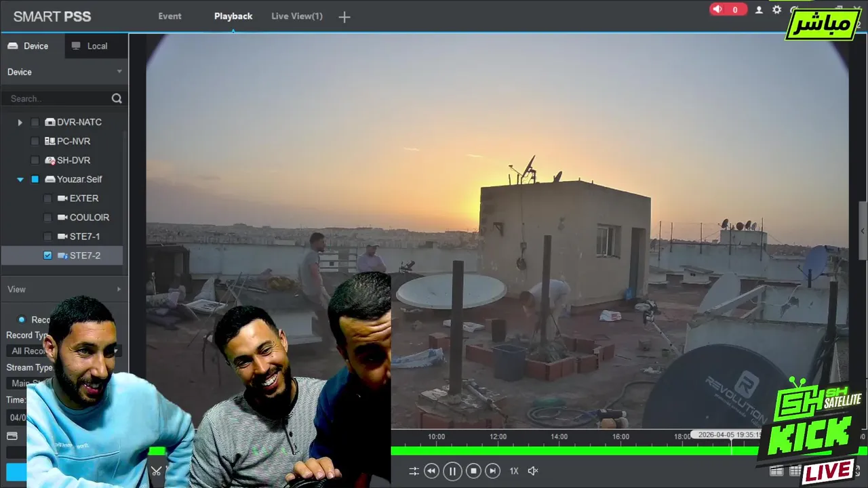Collapse the Youzar.Seif tree node
Screen dimensions: 868x488
[20, 179]
